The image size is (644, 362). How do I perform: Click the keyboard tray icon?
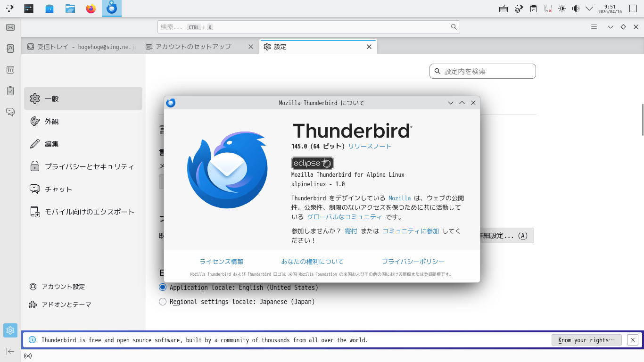click(x=504, y=8)
